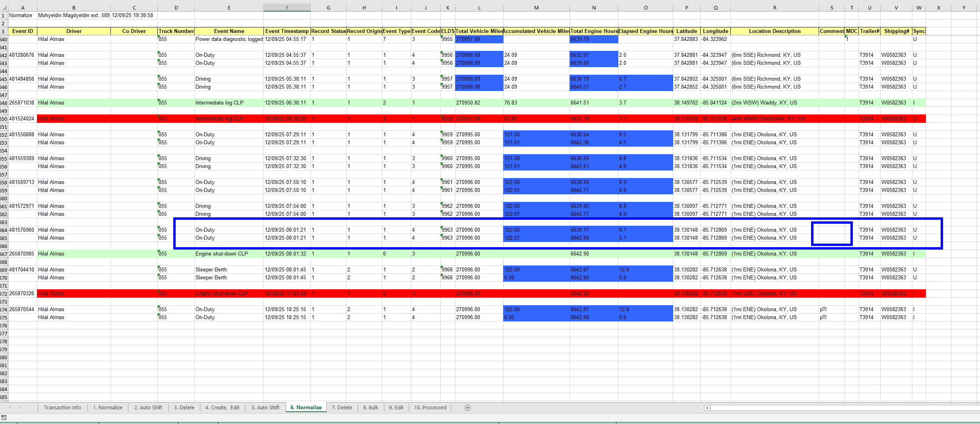Viewport: 980px width, 424px height.
Task: Select the 'Total Engine Hours' header cell
Action: click(594, 31)
